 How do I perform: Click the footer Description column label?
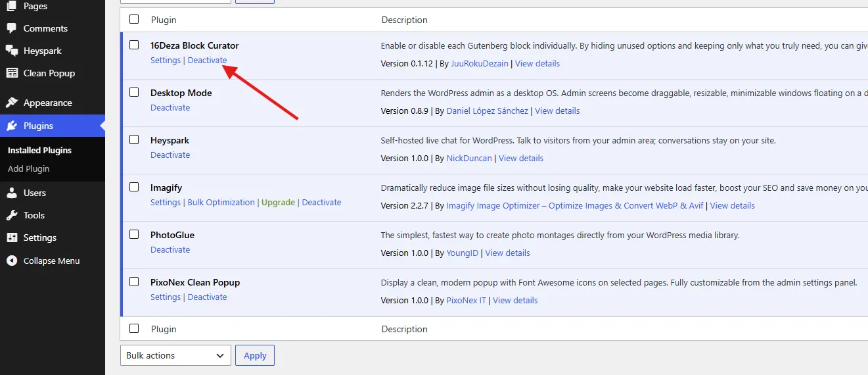coord(405,329)
